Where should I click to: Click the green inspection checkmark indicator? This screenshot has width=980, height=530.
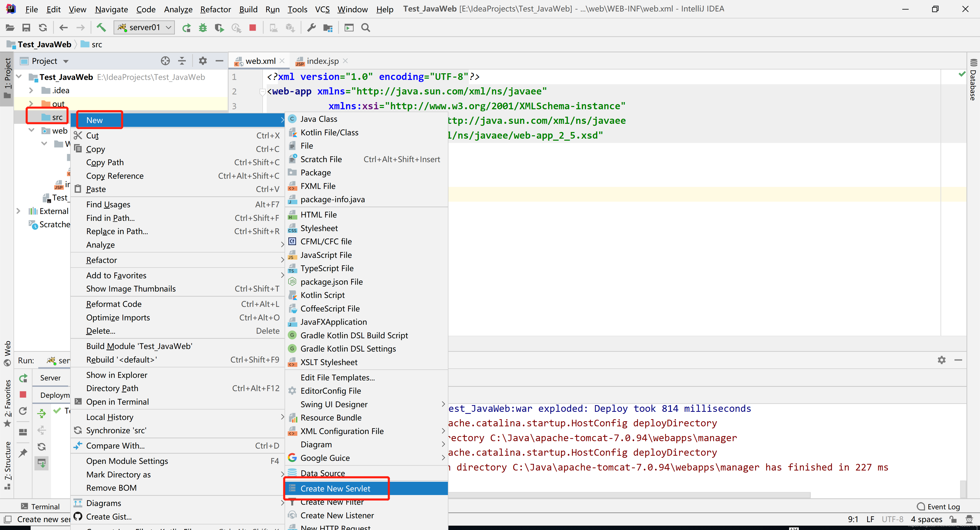[x=962, y=74]
